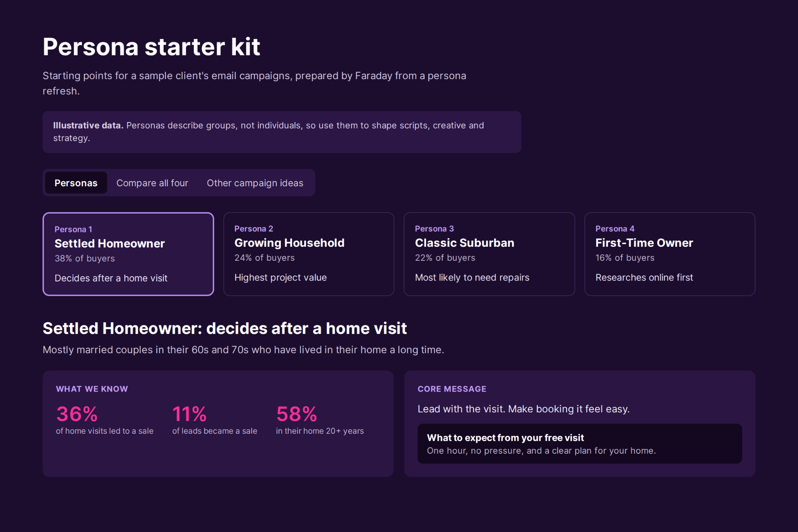Screen dimensions: 798x532
Task: Click the CORE MESSAGE label
Action: tap(452, 389)
